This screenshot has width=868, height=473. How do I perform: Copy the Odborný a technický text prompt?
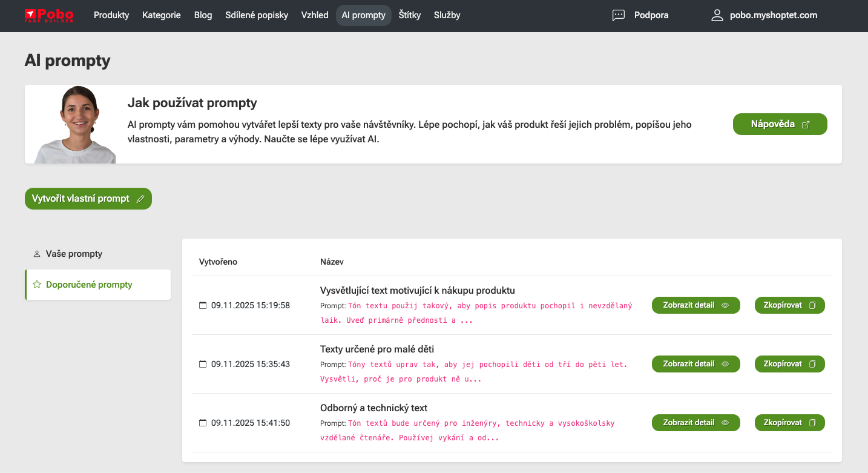pos(789,423)
